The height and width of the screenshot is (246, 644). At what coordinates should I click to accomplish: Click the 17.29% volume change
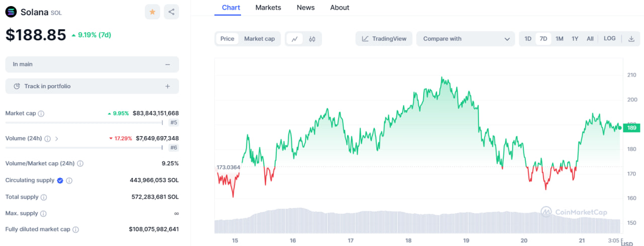click(121, 138)
